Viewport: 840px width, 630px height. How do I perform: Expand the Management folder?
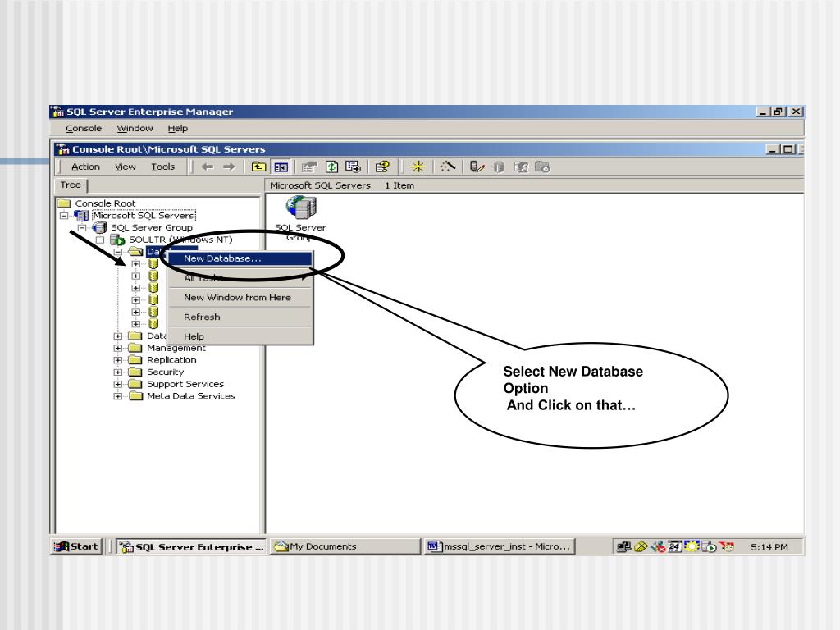click(118, 348)
